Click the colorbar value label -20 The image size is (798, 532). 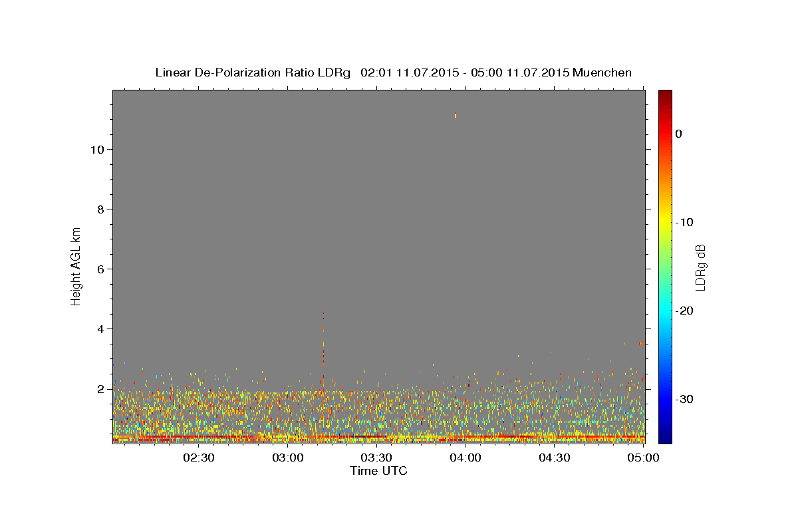pyautogui.click(x=684, y=311)
